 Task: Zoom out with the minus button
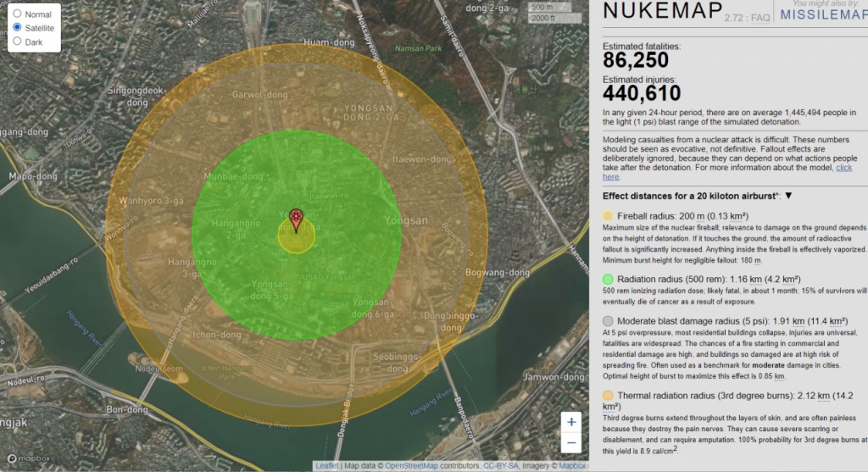pos(571,442)
